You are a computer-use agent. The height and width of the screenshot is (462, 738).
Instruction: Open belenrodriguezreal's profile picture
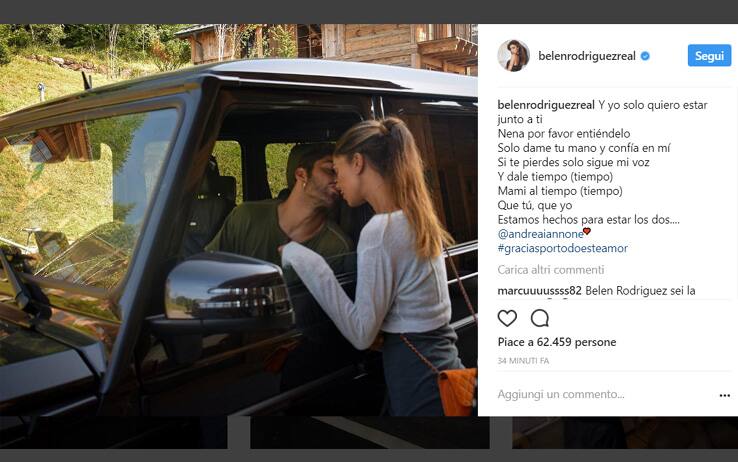(x=513, y=56)
